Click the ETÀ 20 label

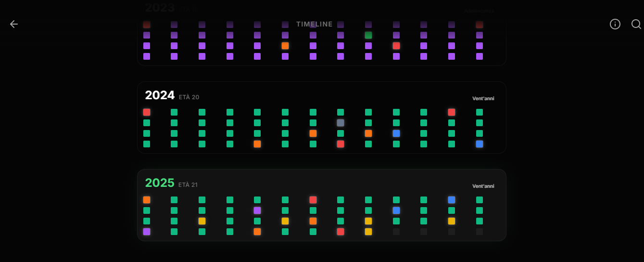pyautogui.click(x=189, y=97)
